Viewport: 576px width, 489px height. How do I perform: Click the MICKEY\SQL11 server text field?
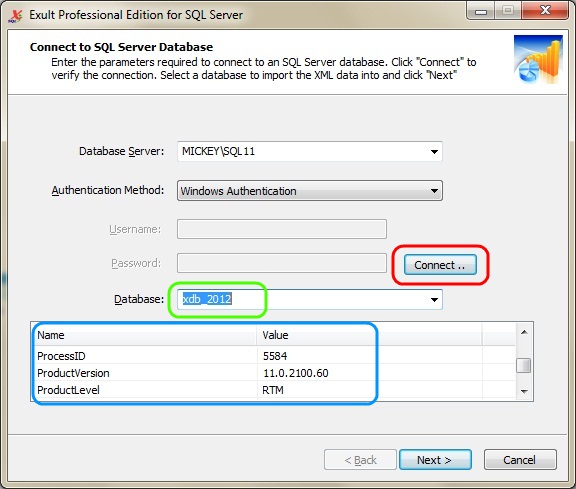303,151
